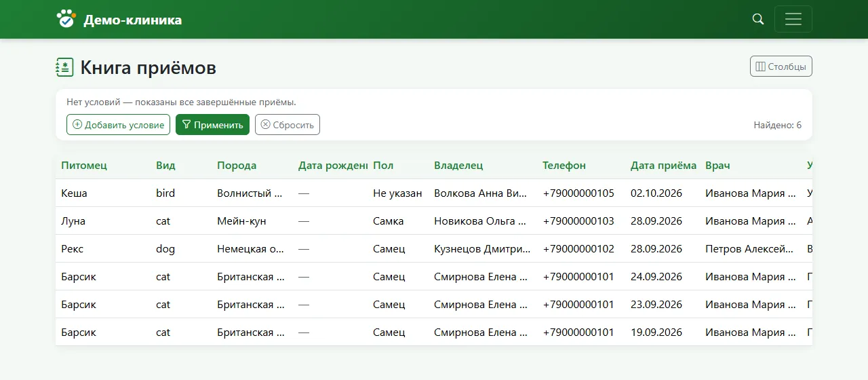This screenshot has height=380, width=868.
Task: Reset filters with Сбросить button
Action: point(288,125)
